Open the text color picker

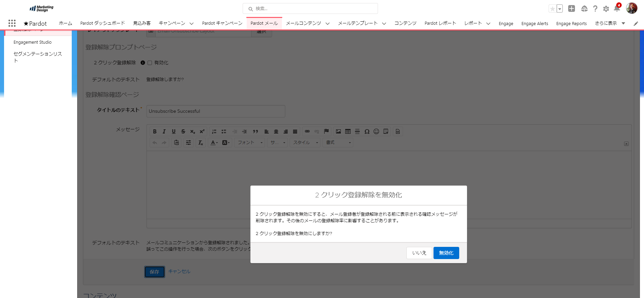click(x=214, y=143)
